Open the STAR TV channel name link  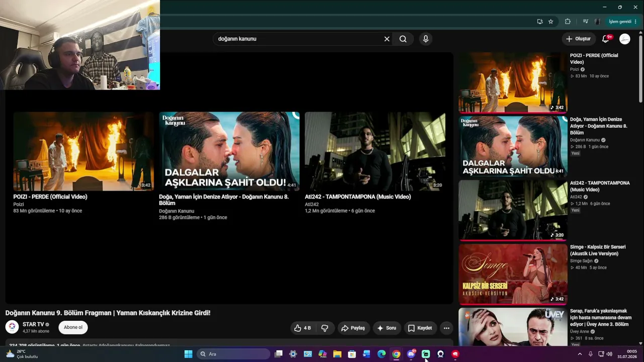(33, 324)
